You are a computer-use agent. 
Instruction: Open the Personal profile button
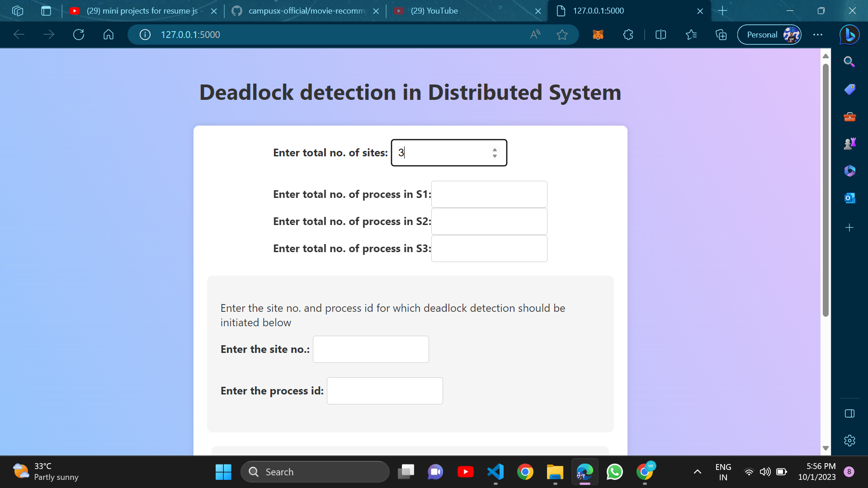point(769,34)
